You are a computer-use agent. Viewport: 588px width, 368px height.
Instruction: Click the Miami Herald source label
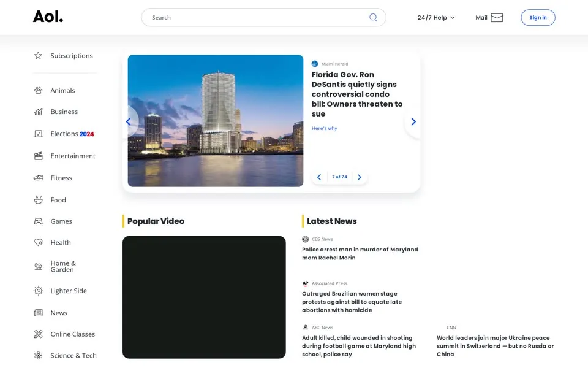pyautogui.click(x=334, y=64)
